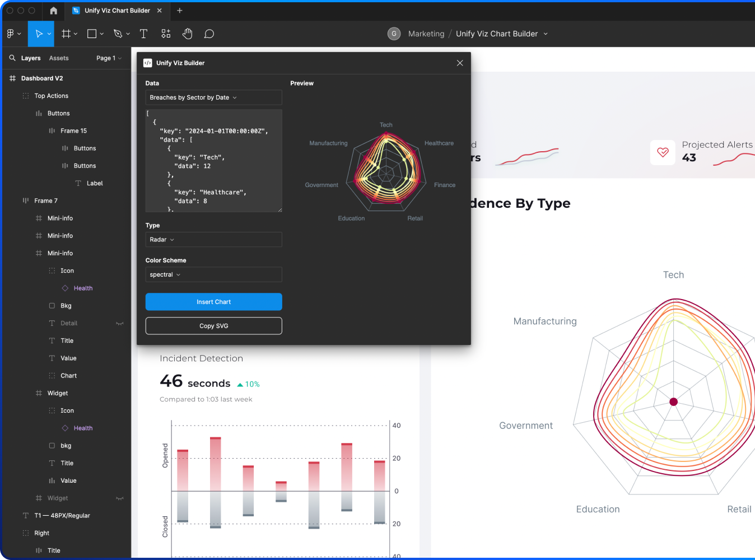Select the Move tool
The width and height of the screenshot is (755, 560).
pos(39,34)
